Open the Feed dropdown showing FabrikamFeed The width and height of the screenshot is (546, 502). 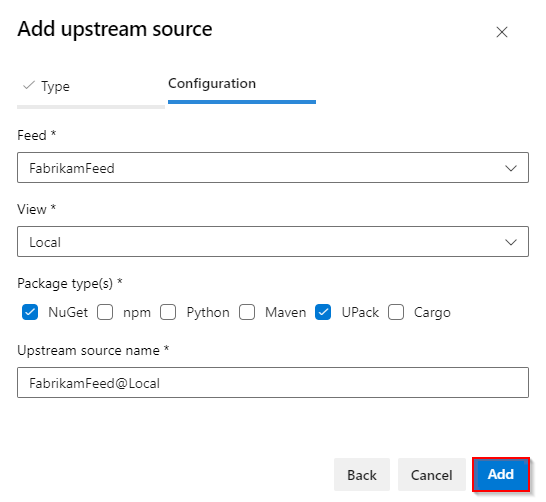[x=273, y=167]
